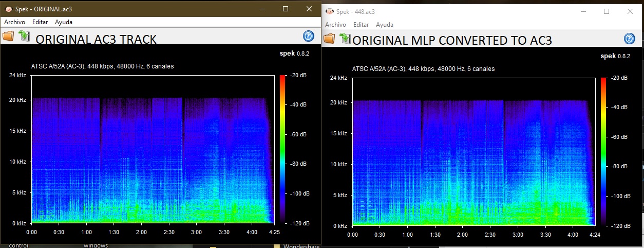Open the blue help icon in ORIGINAL.ac3 window
644x248 pixels.
[x=308, y=36]
